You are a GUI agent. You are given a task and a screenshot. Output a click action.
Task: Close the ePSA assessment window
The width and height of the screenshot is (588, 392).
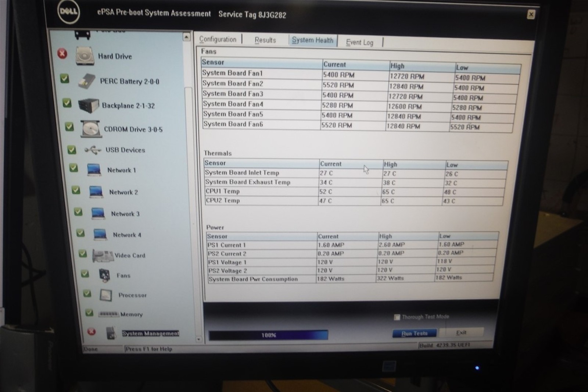(531, 14)
